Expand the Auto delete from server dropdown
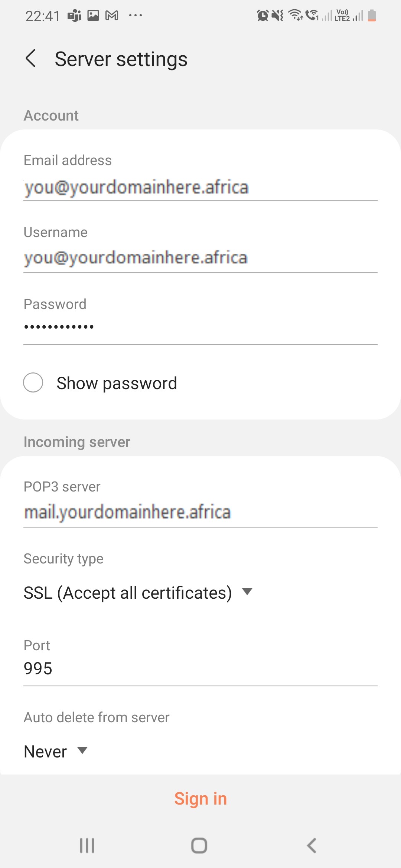This screenshot has height=868, width=401. click(56, 751)
